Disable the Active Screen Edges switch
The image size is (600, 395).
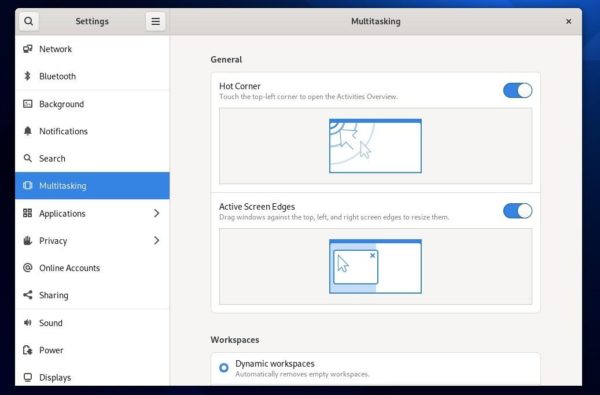point(517,211)
